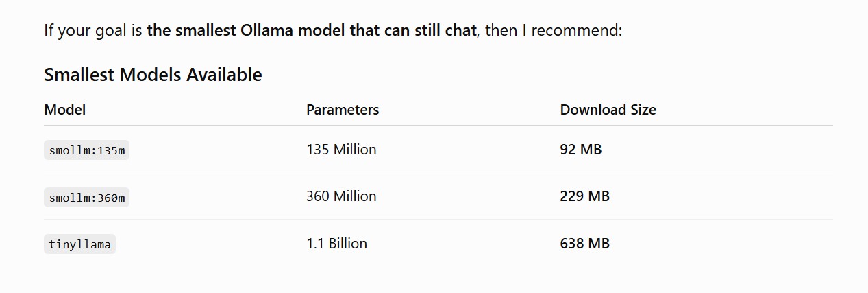Click the 135 Million parameters cell
Screen dimensions: 868x293
click(x=341, y=150)
